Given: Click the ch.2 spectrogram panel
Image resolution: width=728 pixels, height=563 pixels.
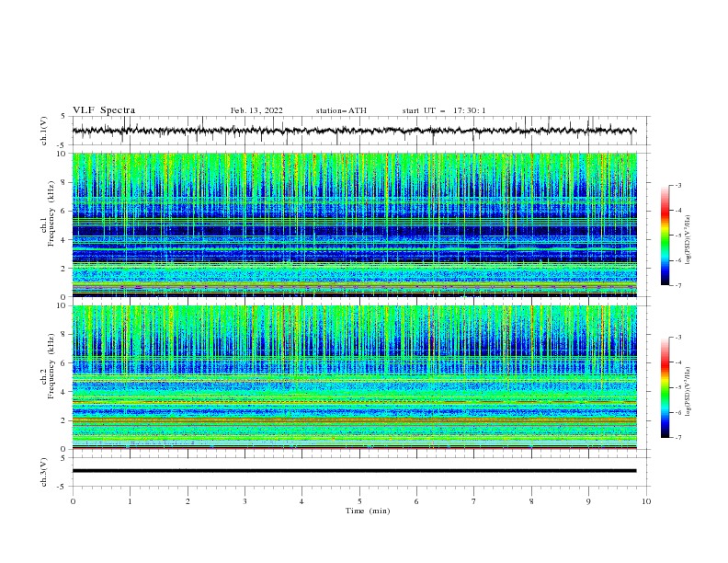Looking at the screenshot, I should [354, 377].
